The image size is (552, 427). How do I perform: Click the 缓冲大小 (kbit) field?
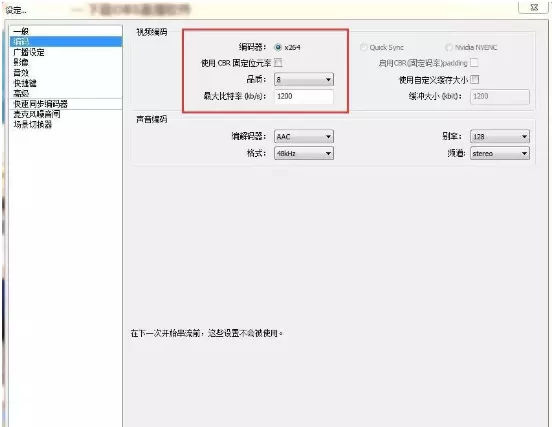[500, 96]
